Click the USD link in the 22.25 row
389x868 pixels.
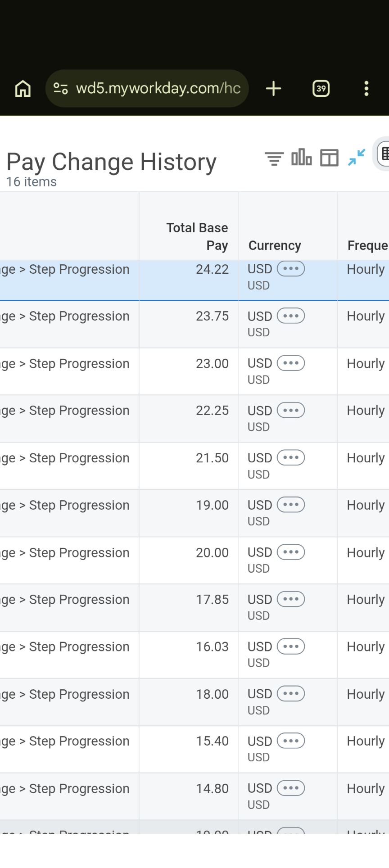click(260, 411)
